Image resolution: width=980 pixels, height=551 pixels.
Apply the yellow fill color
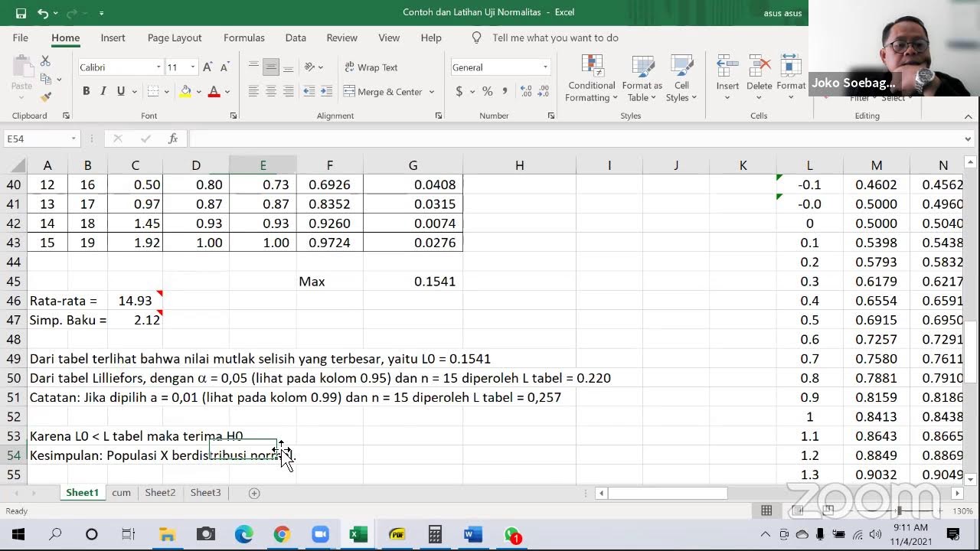[185, 92]
